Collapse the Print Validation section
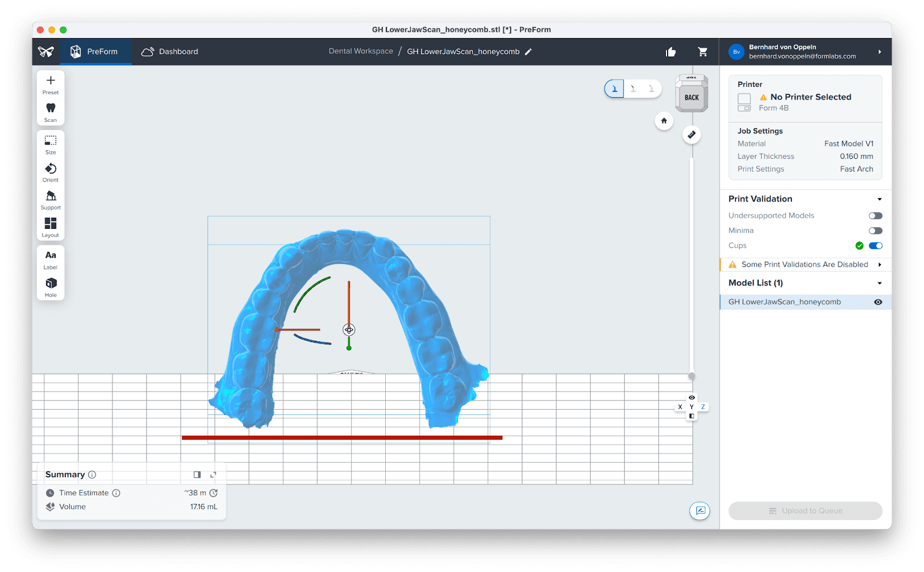Screen dimensions: 924x572 click(x=880, y=199)
